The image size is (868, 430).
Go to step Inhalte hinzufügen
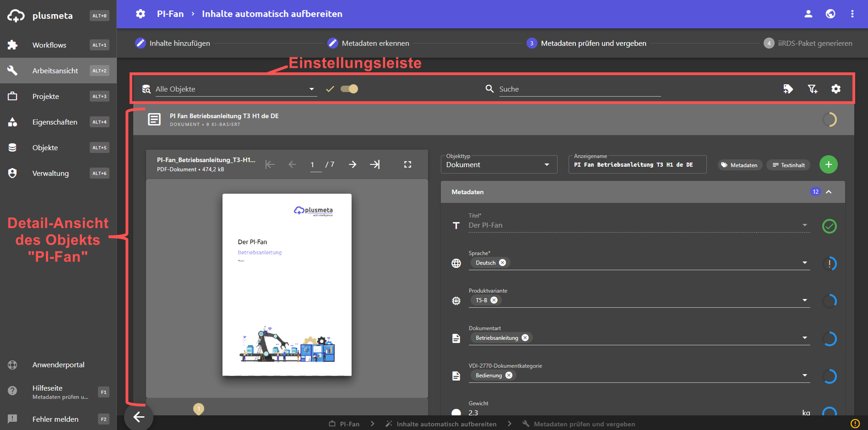click(x=173, y=43)
